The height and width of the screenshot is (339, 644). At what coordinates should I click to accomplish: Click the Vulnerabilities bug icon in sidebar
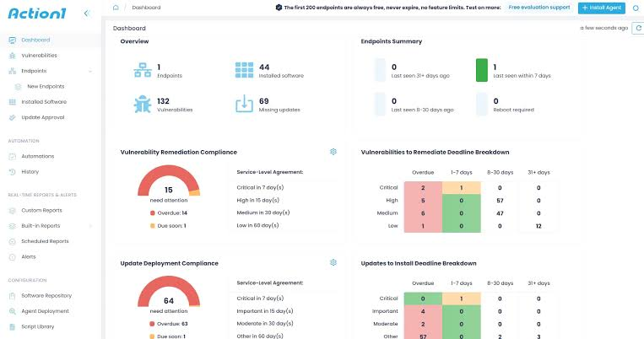click(13, 56)
